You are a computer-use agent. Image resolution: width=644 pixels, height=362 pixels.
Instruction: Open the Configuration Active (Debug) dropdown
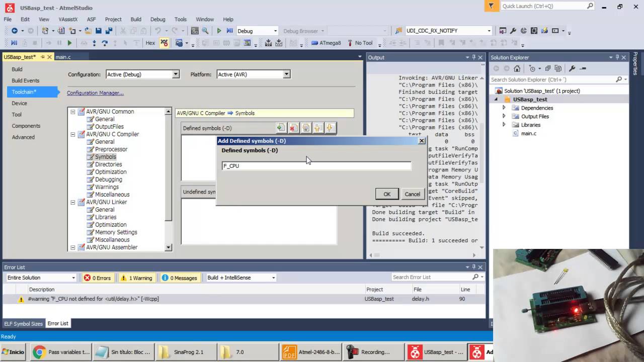(x=176, y=74)
